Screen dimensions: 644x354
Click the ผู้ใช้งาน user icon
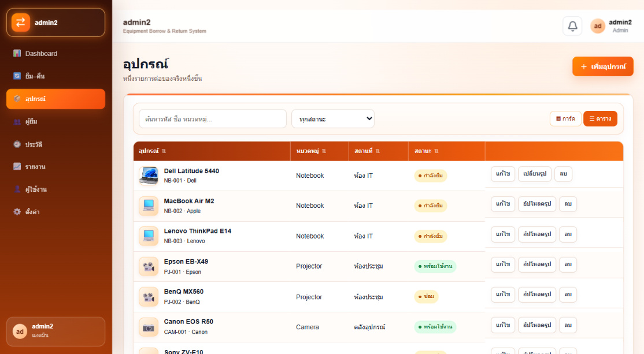(x=17, y=189)
